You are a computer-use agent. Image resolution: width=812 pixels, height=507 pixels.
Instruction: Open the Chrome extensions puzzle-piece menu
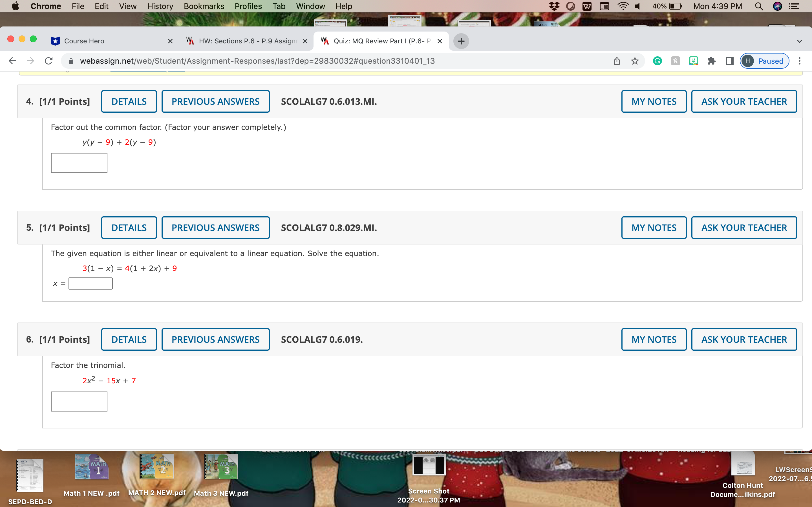712,61
